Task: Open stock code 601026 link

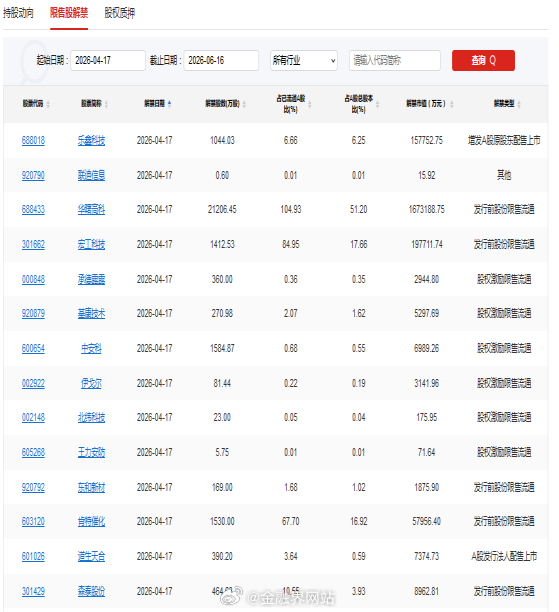Action: coord(33,556)
